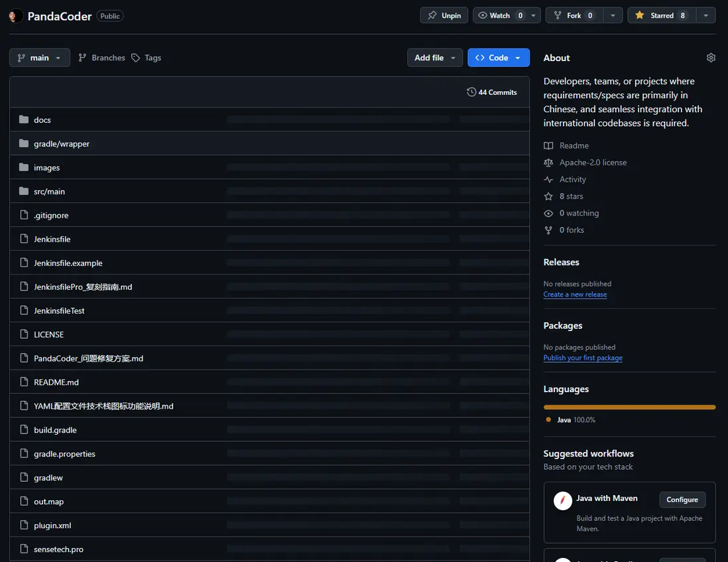Open the About settings gear icon
The width and height of the screenshot is (728, 562).
[711, 58]
